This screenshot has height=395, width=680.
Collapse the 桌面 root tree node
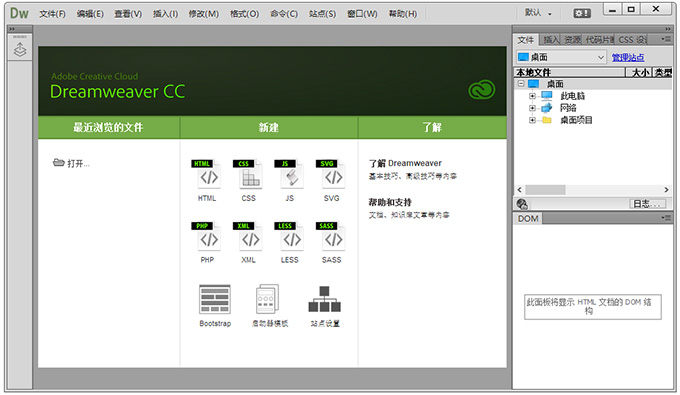[521, 83]
